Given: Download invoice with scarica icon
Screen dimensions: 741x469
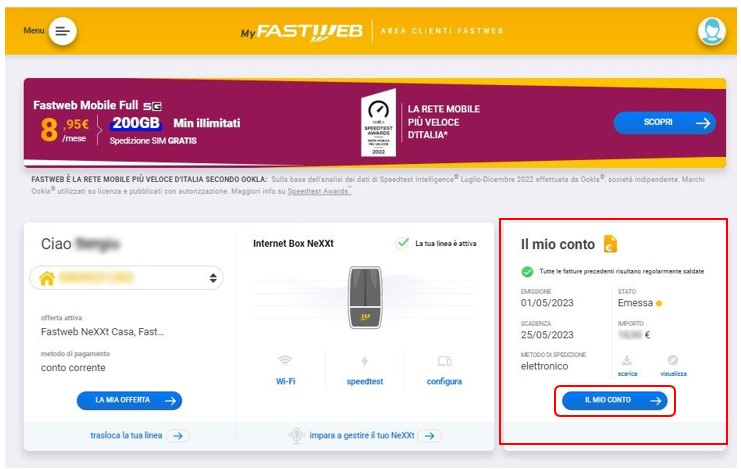Looking at the screenshot, I should coord(627,360).
